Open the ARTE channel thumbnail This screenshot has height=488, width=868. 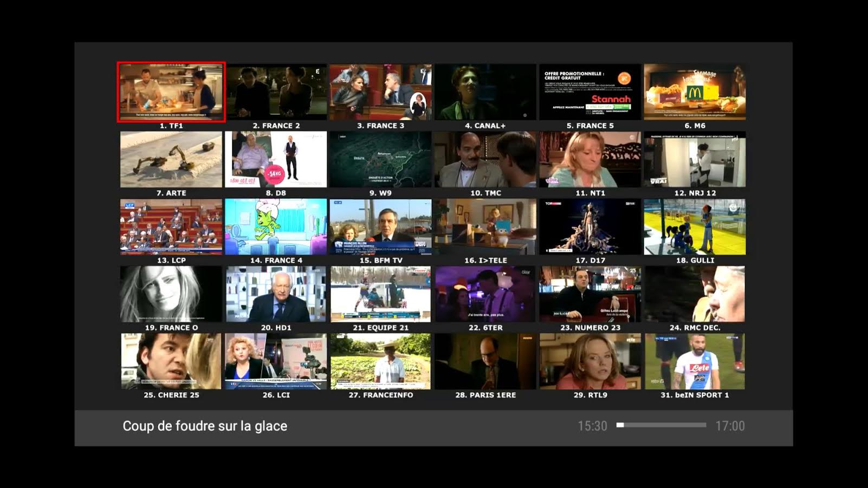(171, 159)
